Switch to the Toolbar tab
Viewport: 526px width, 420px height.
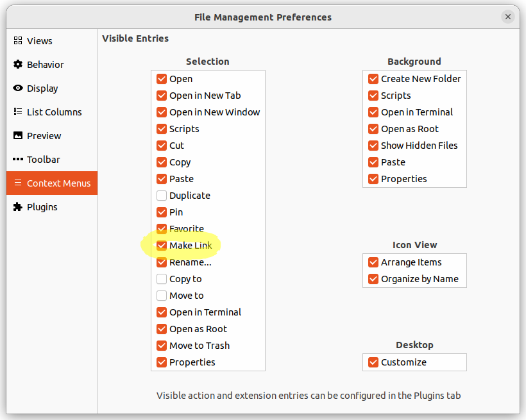[43, 159]
